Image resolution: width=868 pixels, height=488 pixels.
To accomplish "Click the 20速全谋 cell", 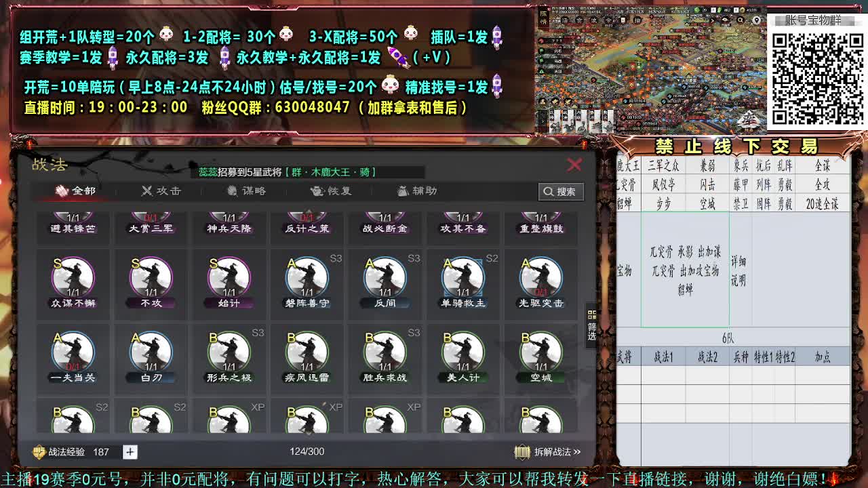I will [x=822, y=203].
